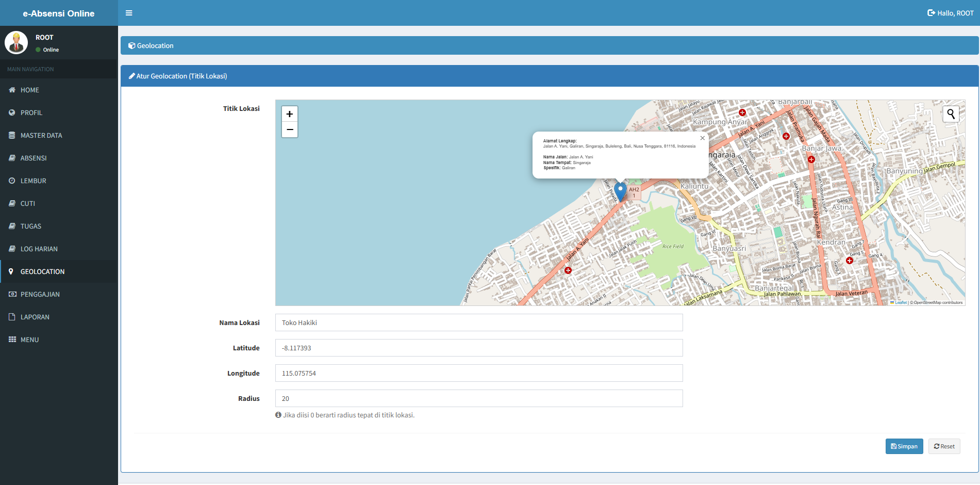Reset the geolocation form
980x485 pixels.
(x=944, y=446)
